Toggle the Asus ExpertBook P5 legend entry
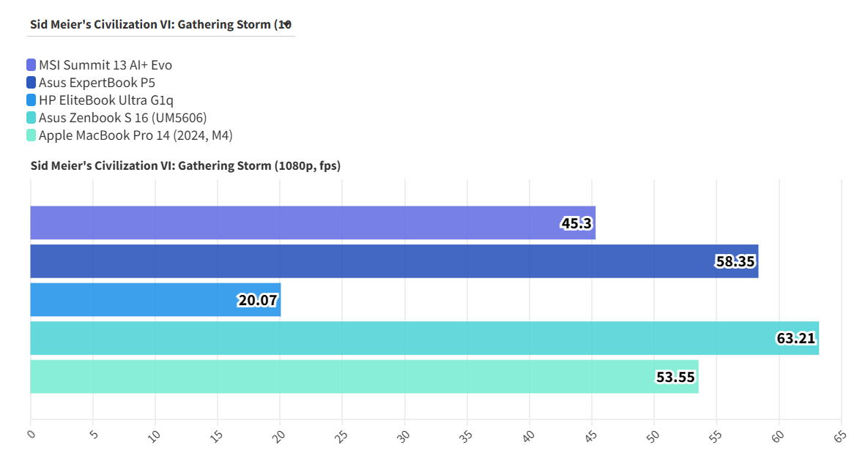The width and height of the screenshot is (868, 456). pos(97,83)
